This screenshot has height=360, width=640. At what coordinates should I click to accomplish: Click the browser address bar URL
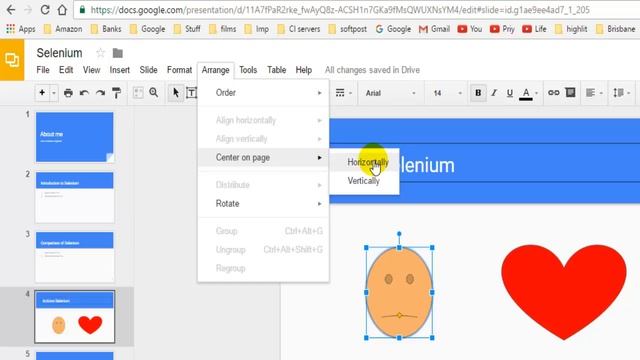click(x=340, y=10)
